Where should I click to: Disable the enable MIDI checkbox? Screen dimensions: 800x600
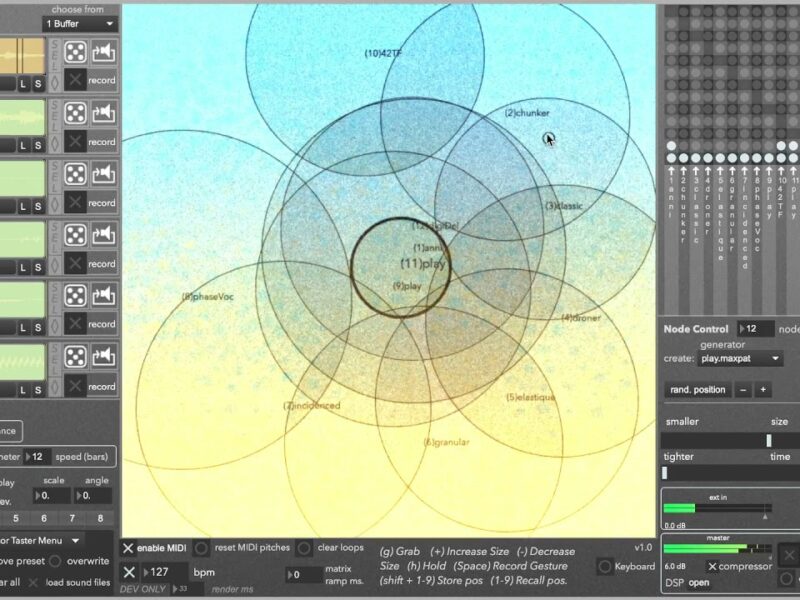coord(128,548)
